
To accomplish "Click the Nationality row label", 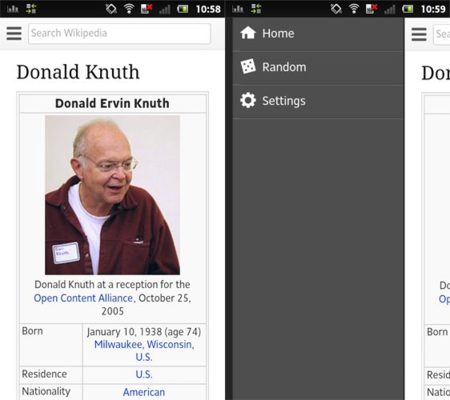I will tap(46, 391).
